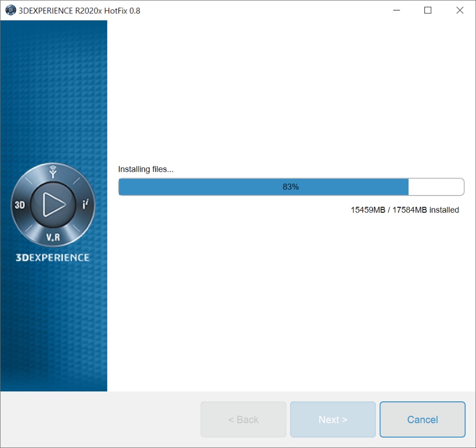Click the installation progress bar at 83%
The height and width of the screenshot is (448, 476).
(x=291, y=187)
